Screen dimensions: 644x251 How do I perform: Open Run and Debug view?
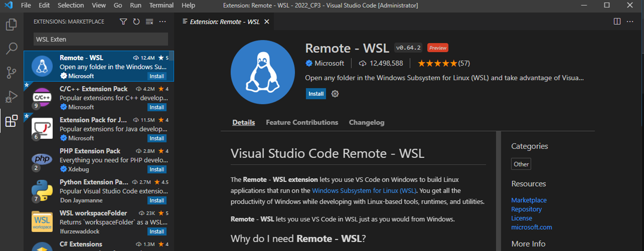pos(11,97)
